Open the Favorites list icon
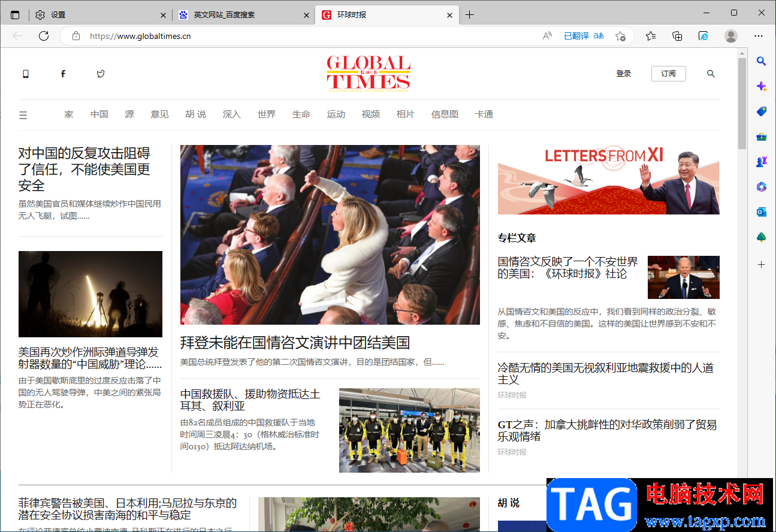The width and height of the screenshot is (776, 532). [651, 36]
